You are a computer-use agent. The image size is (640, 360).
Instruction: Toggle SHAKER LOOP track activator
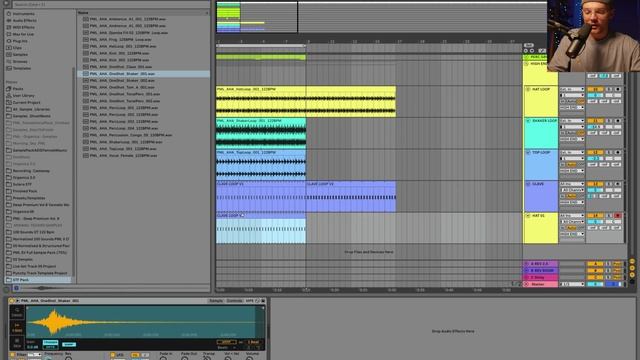coord(595,121)
